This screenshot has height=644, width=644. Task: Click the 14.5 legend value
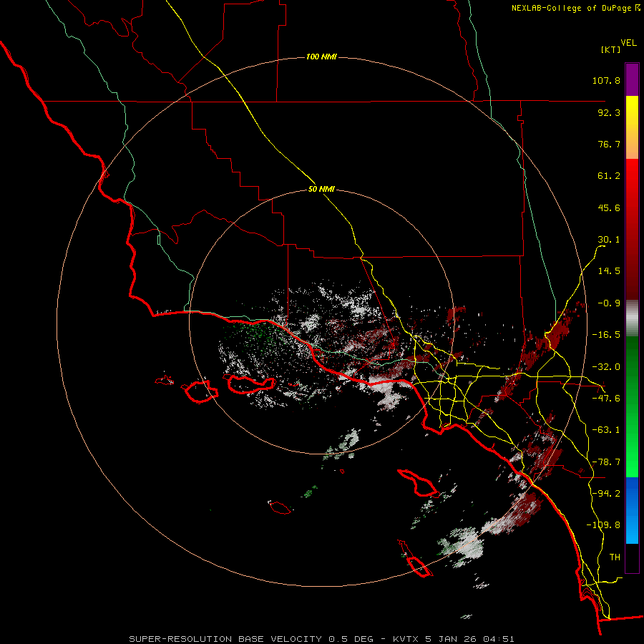click(x=609, y=271)
